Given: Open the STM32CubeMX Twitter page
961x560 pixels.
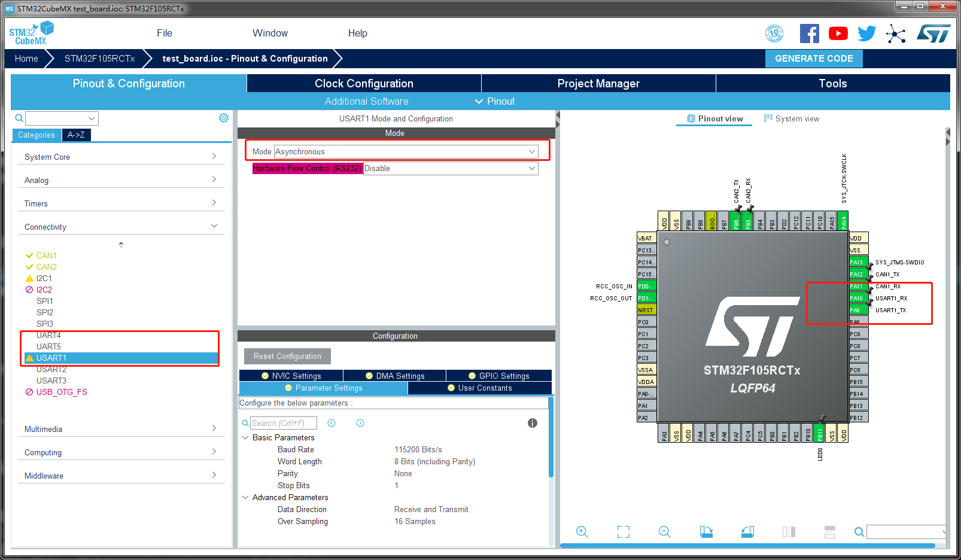Looking at the screenshot, I should [x=866, y=33].
